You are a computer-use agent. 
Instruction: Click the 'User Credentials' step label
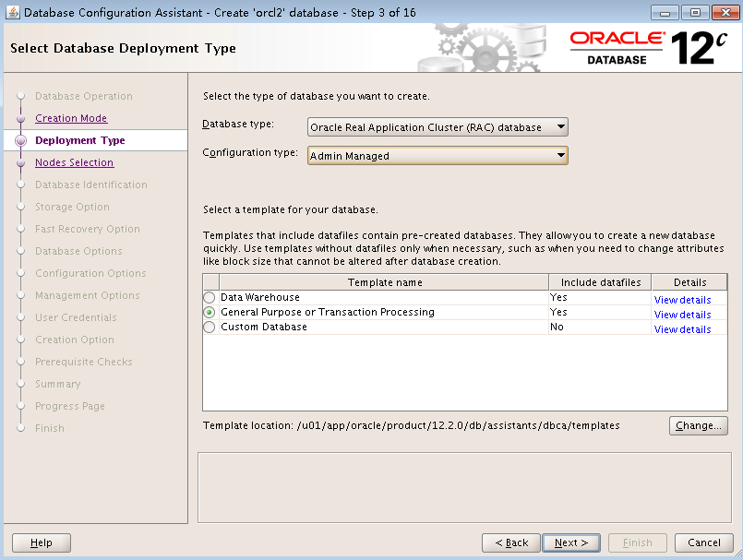click(x=76, y=317)
